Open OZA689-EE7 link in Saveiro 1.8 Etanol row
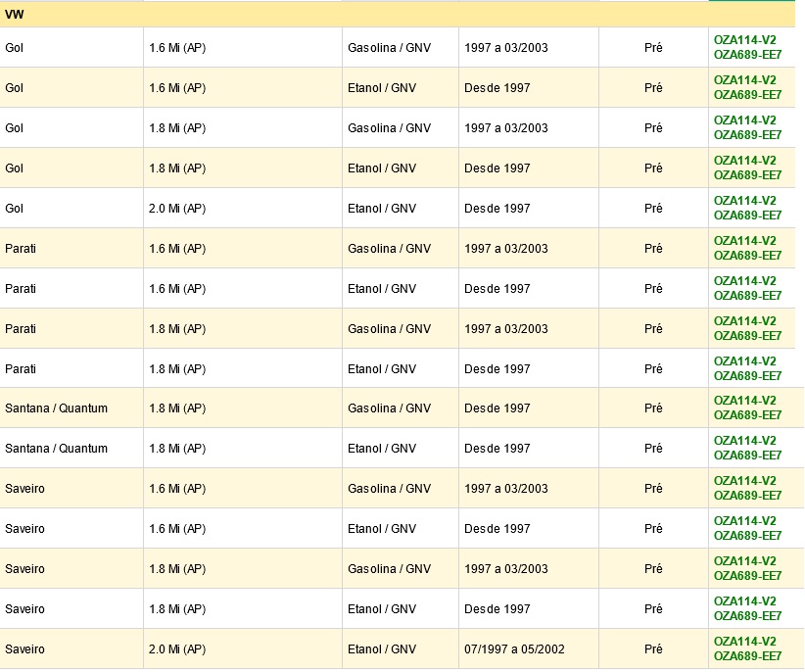 (x=747, y=616)
